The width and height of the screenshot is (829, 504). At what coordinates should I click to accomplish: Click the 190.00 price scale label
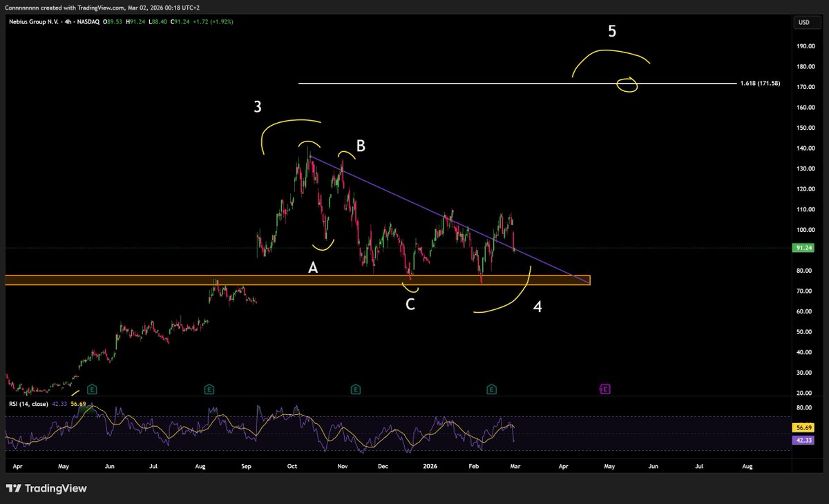coord(805,47)
